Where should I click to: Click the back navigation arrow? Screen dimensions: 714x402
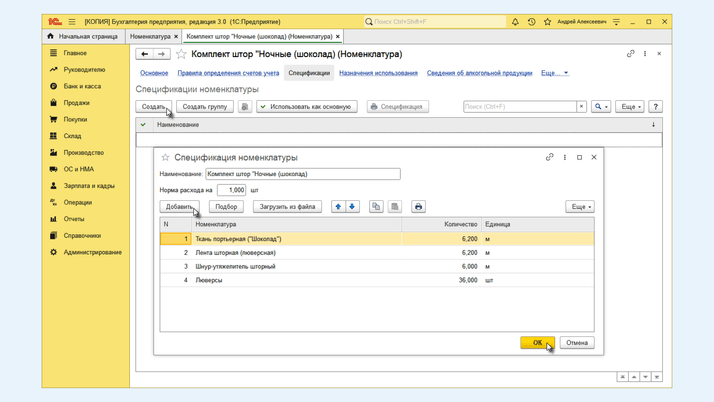tap(144, 54)
